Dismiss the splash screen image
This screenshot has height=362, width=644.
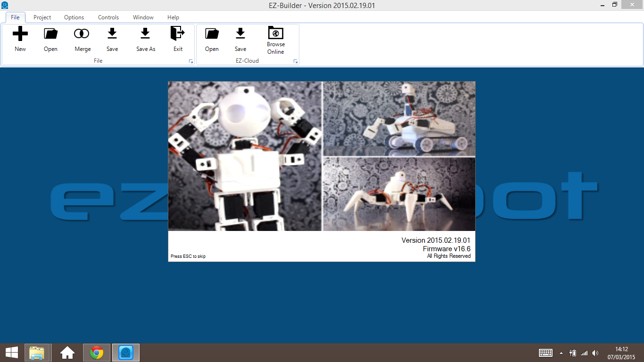coord(322,171)
